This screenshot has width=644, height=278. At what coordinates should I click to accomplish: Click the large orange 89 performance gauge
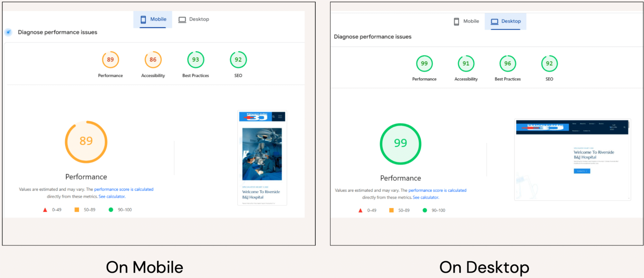pos(86,142)
